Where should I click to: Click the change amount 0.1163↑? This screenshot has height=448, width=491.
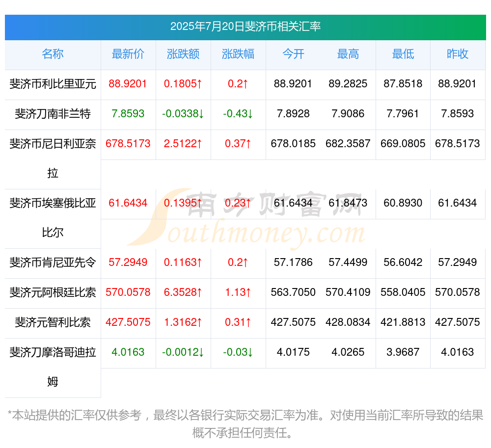pyautogui.click(x=183, y=262)
